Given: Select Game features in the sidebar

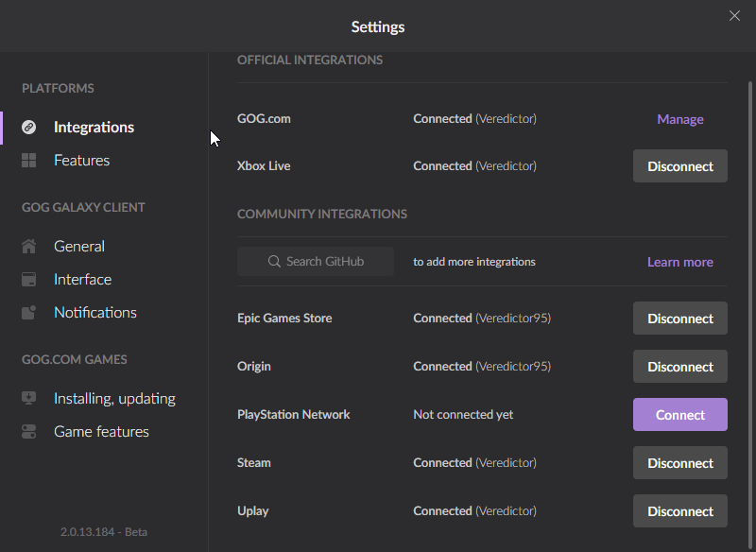Looking at the screenshot, I should [x=101, y=432].
